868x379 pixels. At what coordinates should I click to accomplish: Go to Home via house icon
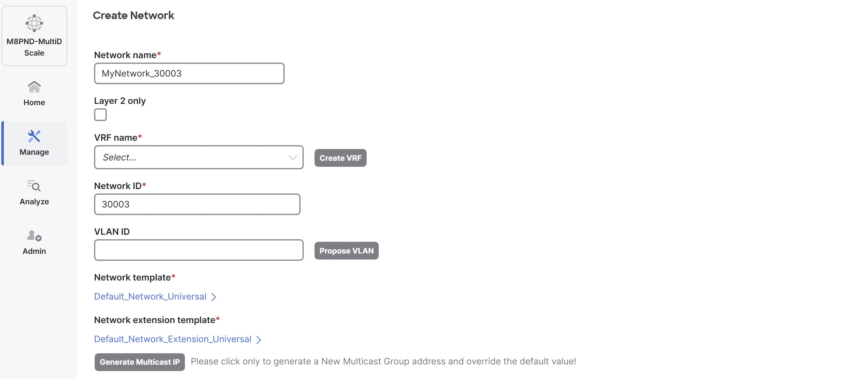[34, 87]
